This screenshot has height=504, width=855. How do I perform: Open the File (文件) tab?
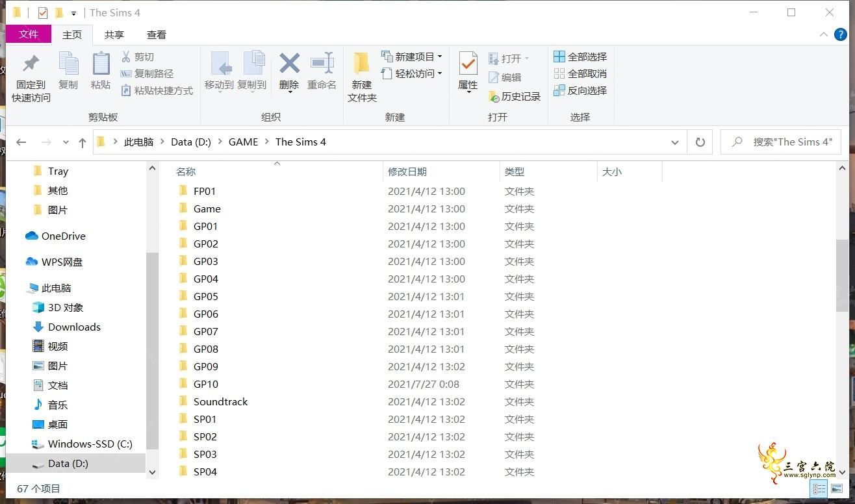click(x=29, y=34)
